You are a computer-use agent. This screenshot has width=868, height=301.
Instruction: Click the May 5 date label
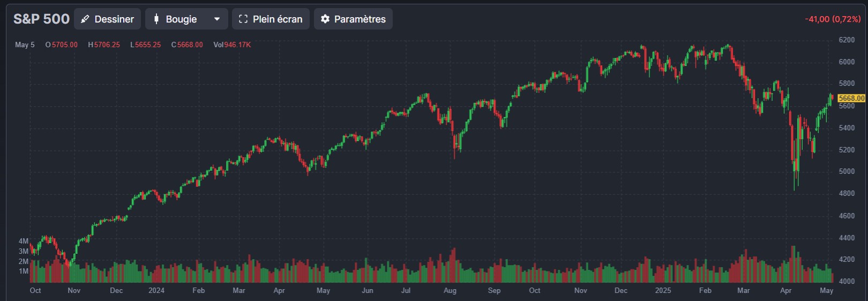tap(25, 45)
